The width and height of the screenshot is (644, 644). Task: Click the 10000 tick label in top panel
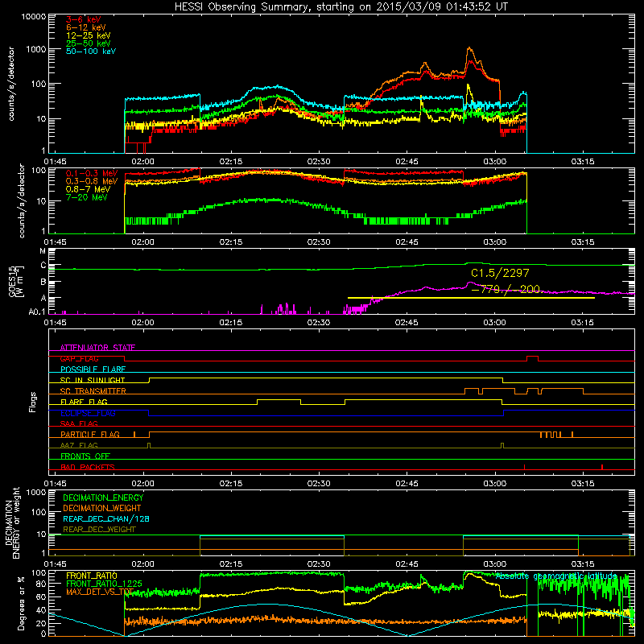34,16
